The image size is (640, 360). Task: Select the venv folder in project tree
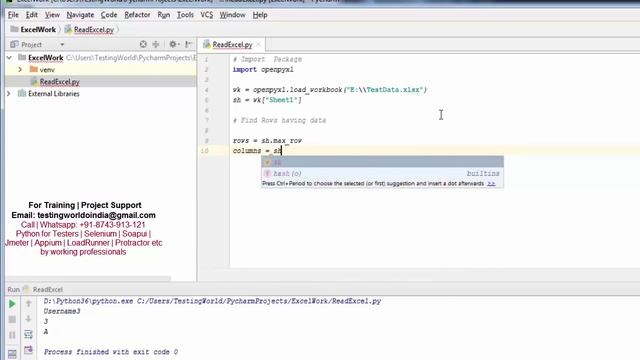point(47,70)
